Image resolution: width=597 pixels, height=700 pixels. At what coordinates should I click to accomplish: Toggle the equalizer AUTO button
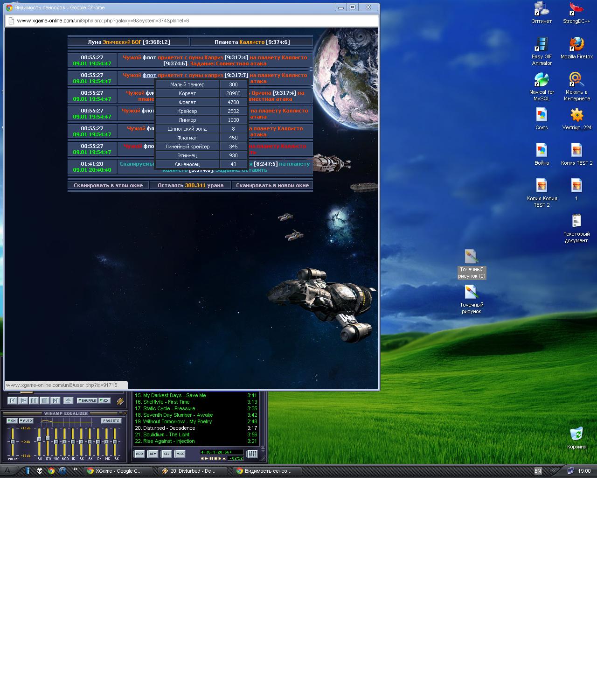[x=26, y=421]
